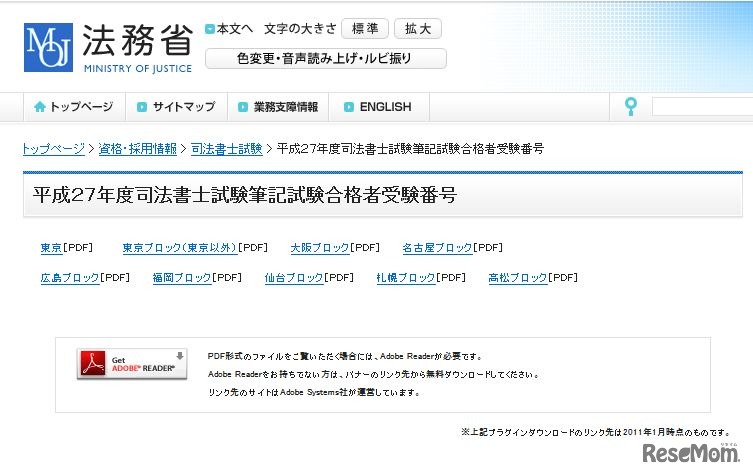Click the magnifier search icon

coord(631,106)
